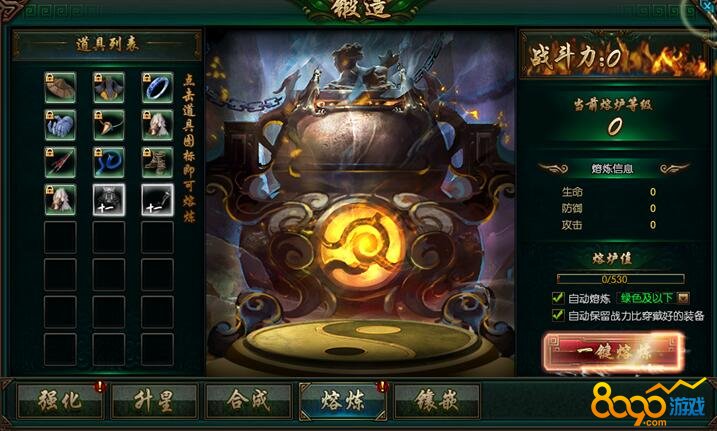717x431 pixels.
Task: Pick the pendant necklace item
Action: click(109, 125)
